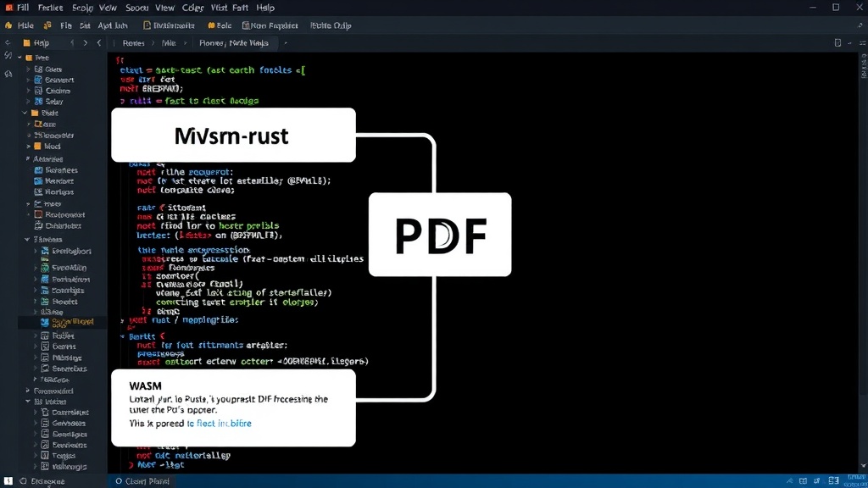The width and height of the screenshot is (868, 488).
Task: Click the second activity bar icon in the left rail
Action: coord(8,74)
